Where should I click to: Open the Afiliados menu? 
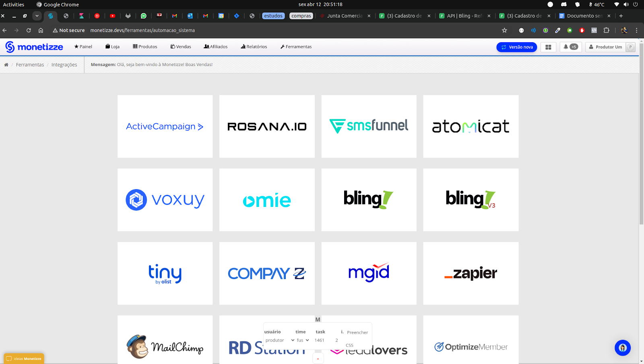pyautogui.click(x=216, y=47)
